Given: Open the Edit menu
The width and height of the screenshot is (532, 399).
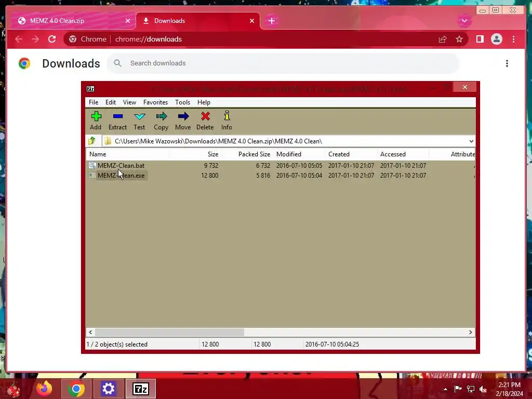Looking at the screenshot, I should coord(111,102).
